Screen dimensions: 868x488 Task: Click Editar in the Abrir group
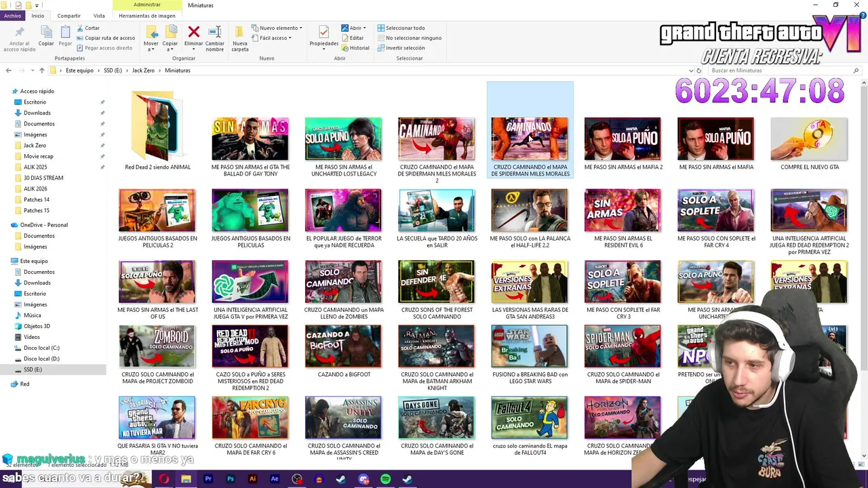click(x=353, y=38)
